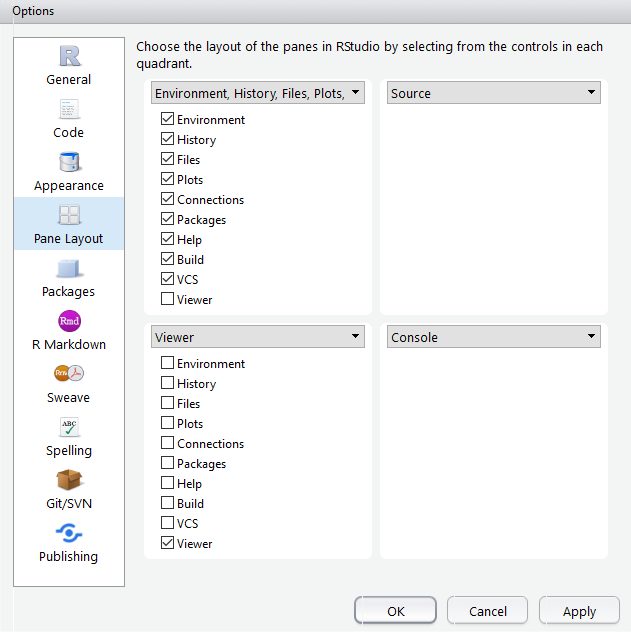This screenshot has height=632, width=631.
Task: Open the Console quadrant dropdown
Action: coord(494,337)
